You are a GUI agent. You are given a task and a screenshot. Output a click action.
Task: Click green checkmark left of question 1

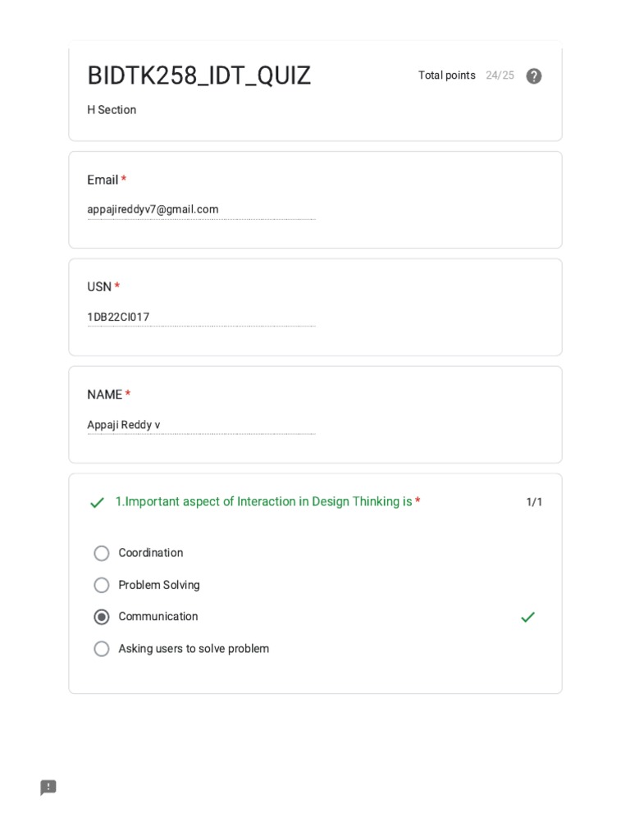[x=97, y=503]
